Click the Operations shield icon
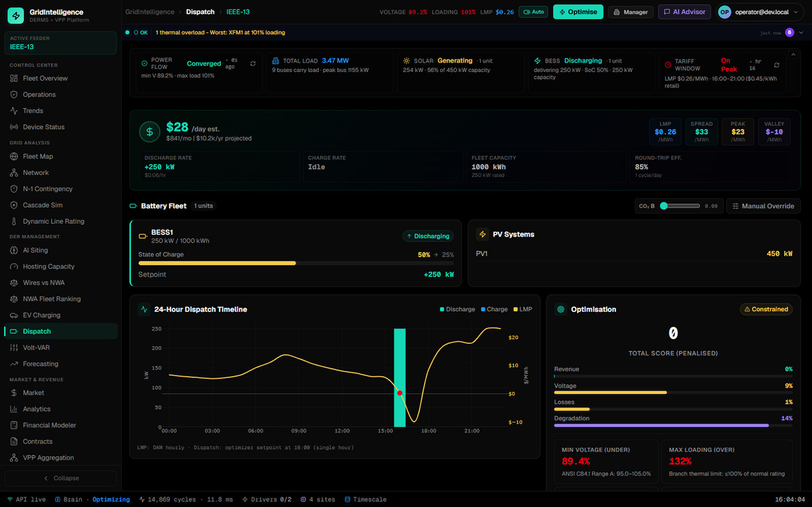The width and height of the screenshot is (812, 507). 14,95
